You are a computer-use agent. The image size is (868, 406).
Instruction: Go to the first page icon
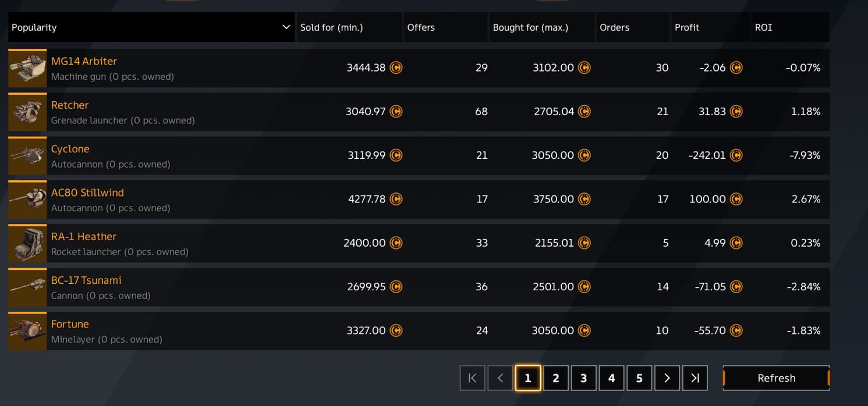point(472,378)
